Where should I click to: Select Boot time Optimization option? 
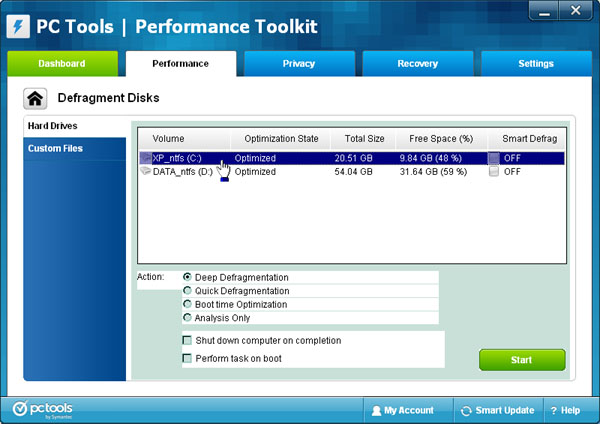(x=187, y=304)
